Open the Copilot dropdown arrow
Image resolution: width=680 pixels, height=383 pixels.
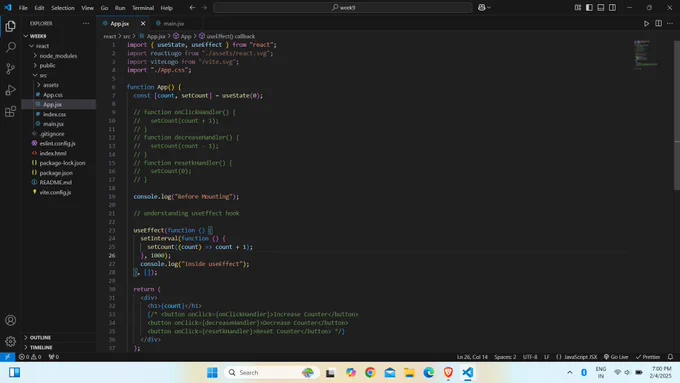coord(489,7)
